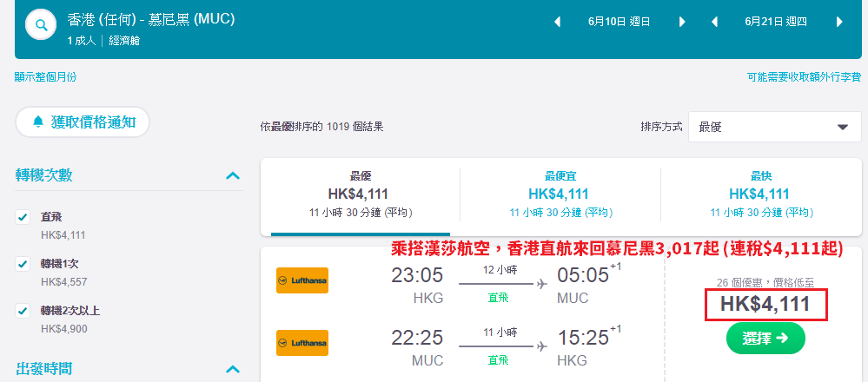The image size is (868, 382).
Task: Click 26 個優惠，價格低至 deals text
Action: click(765, 283)
